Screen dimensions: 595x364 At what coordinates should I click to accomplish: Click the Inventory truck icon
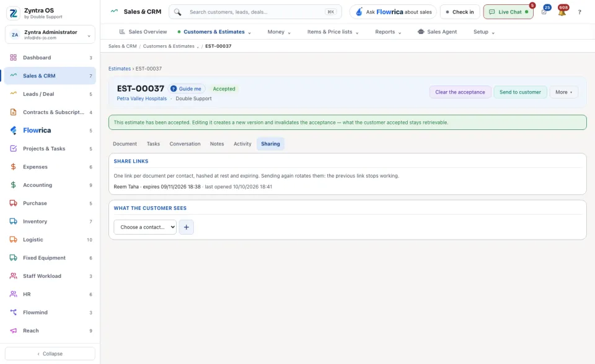(x=13, y=222)
